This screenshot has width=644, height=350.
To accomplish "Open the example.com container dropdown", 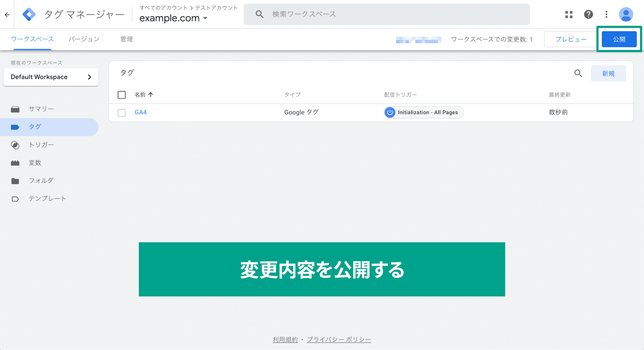I will [173, 18].
